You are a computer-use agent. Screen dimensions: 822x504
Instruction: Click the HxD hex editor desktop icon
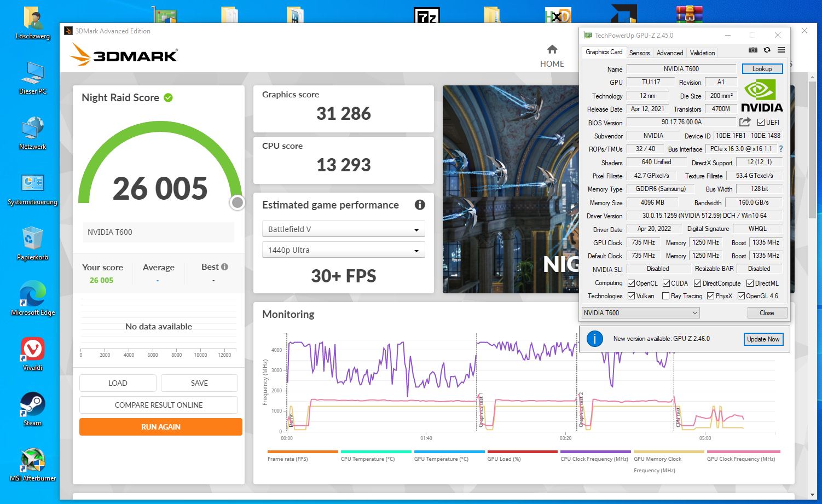click(558, 15)
